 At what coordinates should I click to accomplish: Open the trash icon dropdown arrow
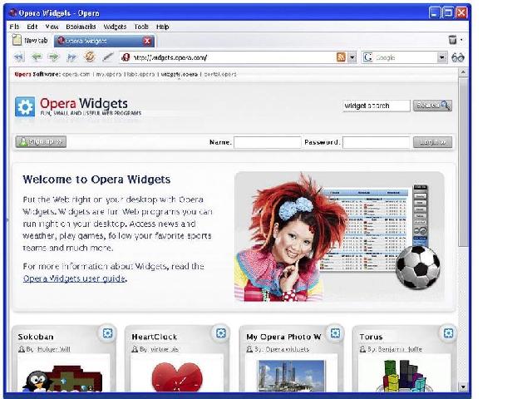click(x=461, y=40)
